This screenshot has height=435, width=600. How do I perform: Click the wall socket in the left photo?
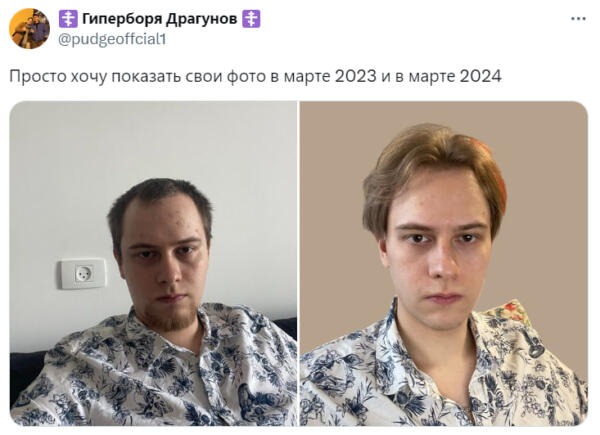point(83,274)
